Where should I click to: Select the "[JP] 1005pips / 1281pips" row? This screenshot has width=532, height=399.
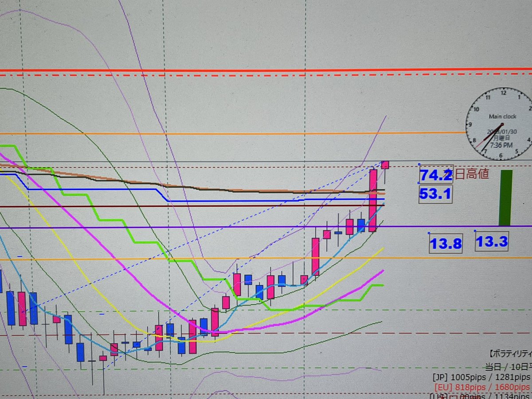click(482, 377)
